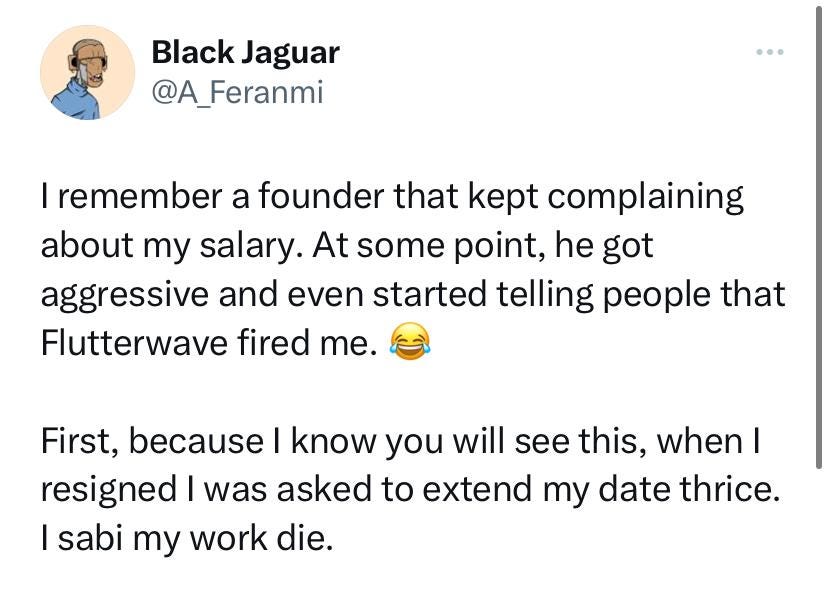The width and height of the screenshot is (828, 609).
Task: Click the line starting "resigned I was asked"
Action: 410,489
